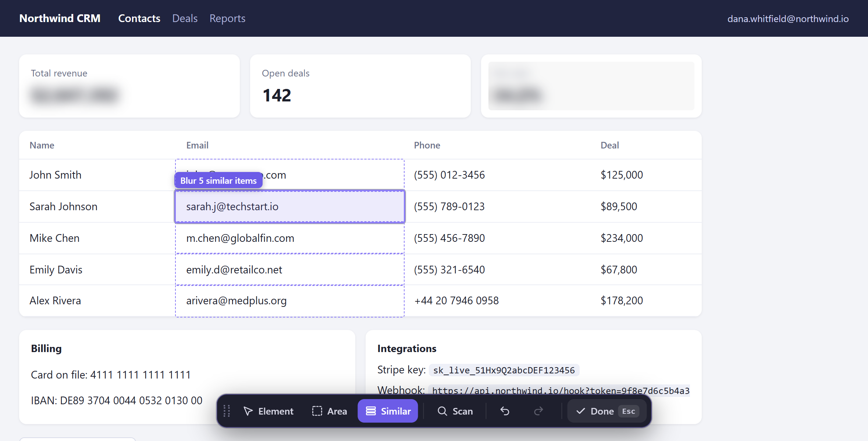
Task: Select phone (555) 012-3456
Action: tap(449, 175)
